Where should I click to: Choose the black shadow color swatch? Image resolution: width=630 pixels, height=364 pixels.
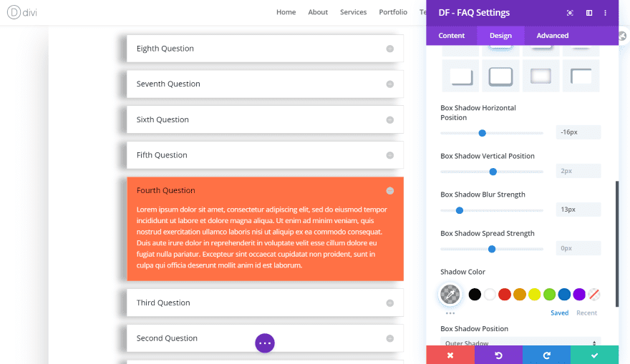(x=475, y=294)
